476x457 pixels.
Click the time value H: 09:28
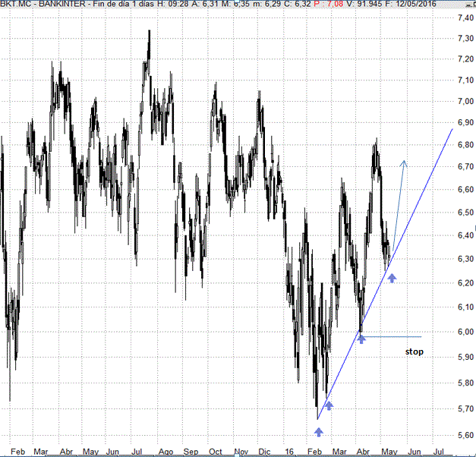coord(172,4)
